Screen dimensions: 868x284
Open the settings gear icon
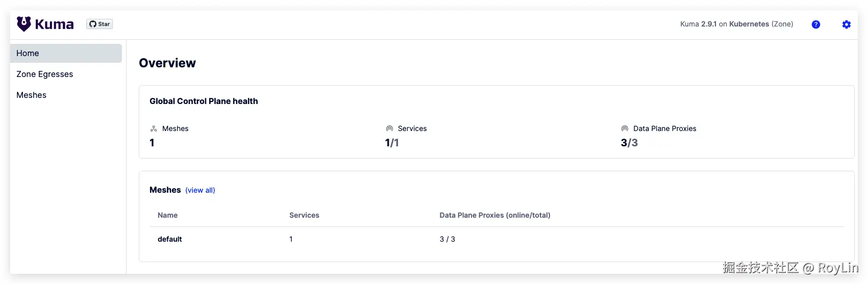point(847,24)
